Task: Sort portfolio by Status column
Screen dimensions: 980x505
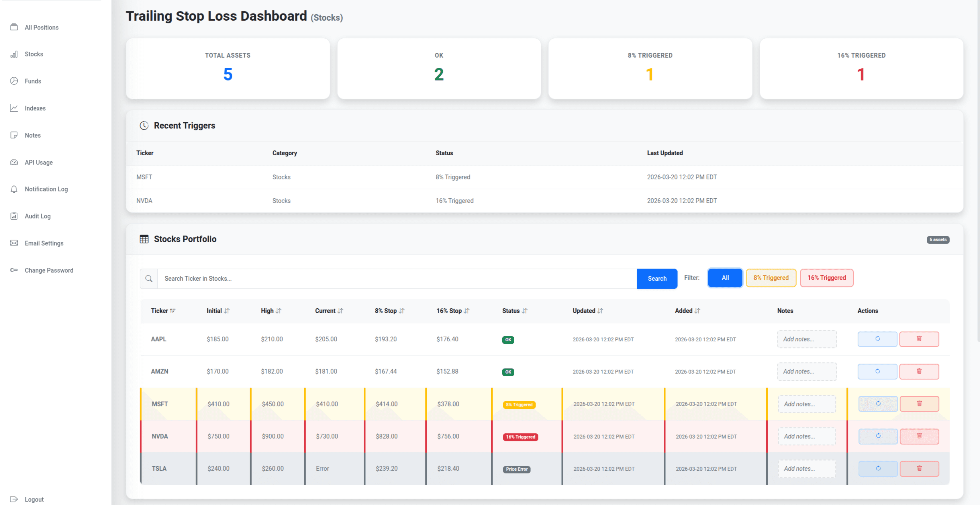Action: (x=514, y=310)
